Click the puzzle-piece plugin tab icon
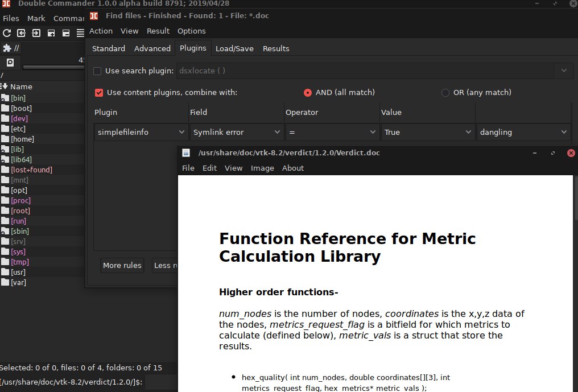The height and width of the screenshot is (392, 578). 7,48
